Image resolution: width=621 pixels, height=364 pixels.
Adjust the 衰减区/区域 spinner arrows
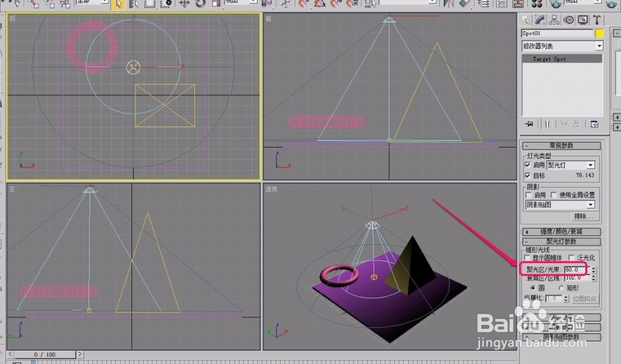[594, 279]
